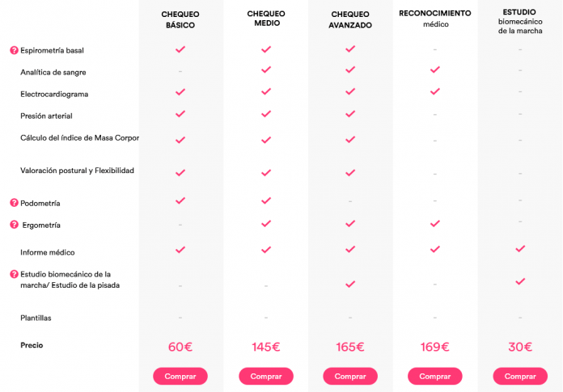Click Informe médico checkmark in Estudio biomecánico column

pyautogui.click(x=520, y=249)
